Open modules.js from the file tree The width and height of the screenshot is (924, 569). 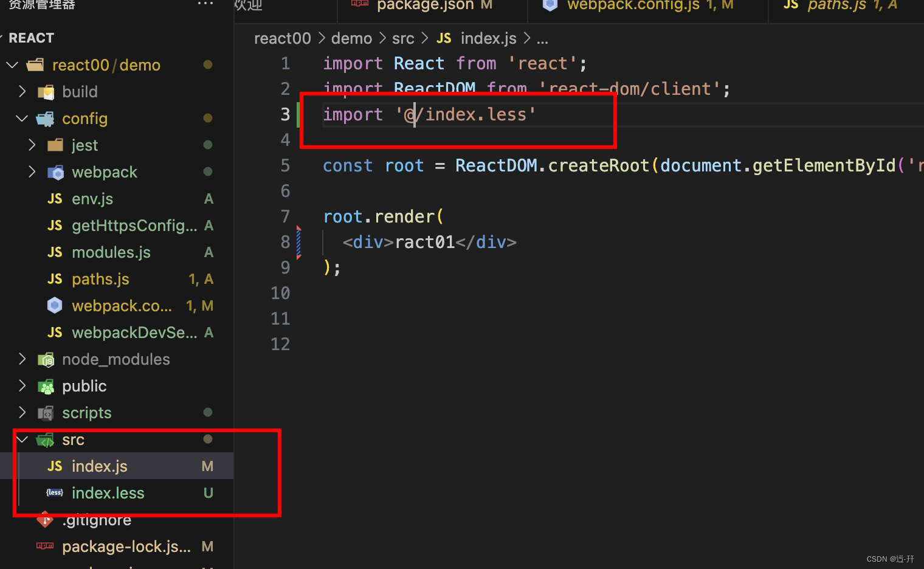click(111, 252)
